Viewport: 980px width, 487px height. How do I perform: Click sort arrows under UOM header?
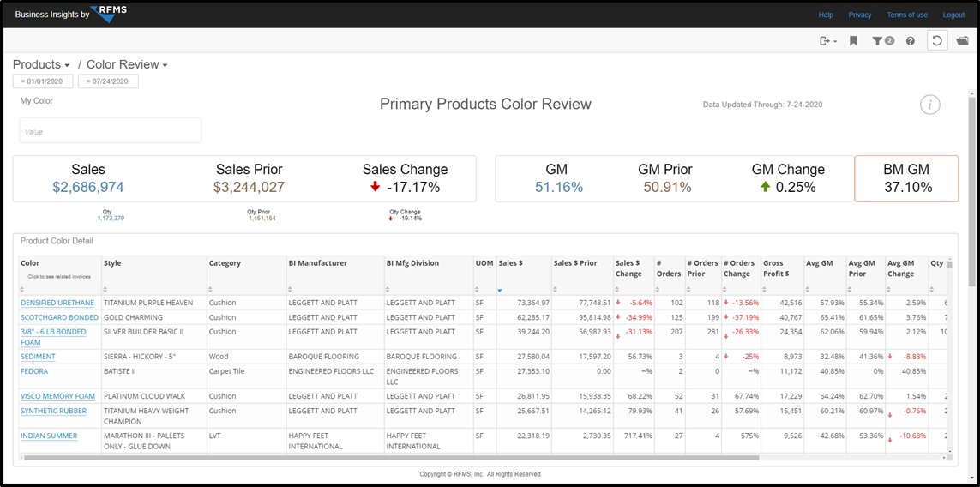[478, 290]
